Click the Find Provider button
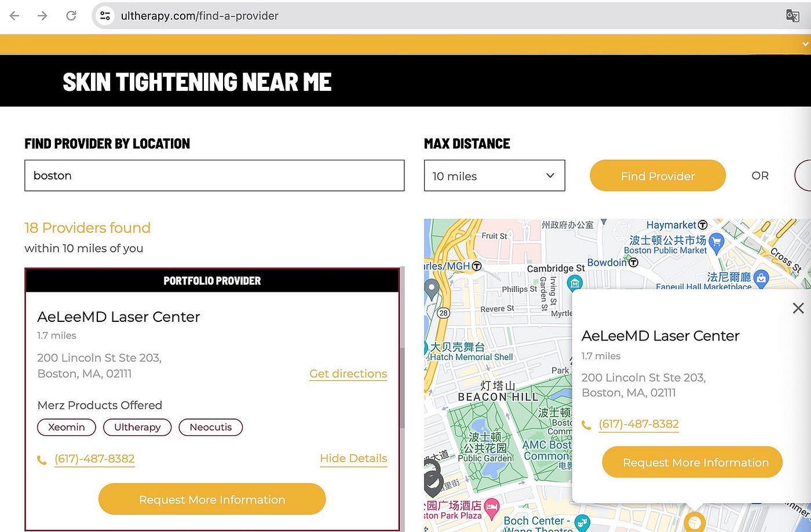 point(657,175)
